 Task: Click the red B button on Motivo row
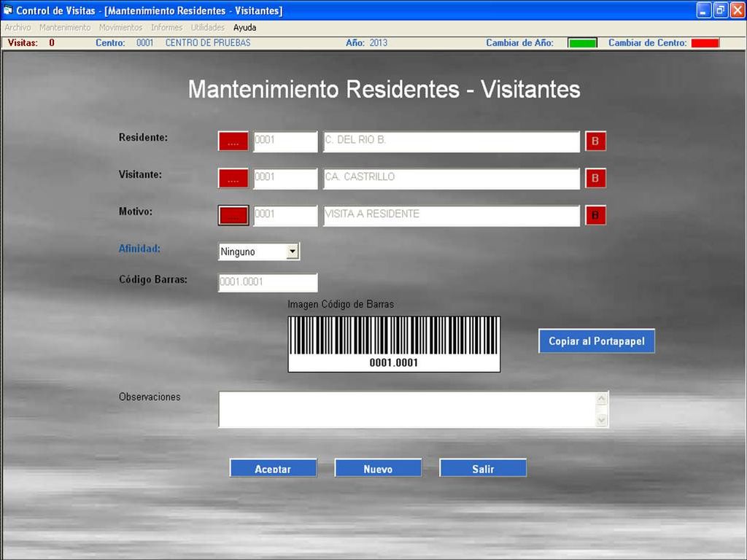click(x=595, y=215)
